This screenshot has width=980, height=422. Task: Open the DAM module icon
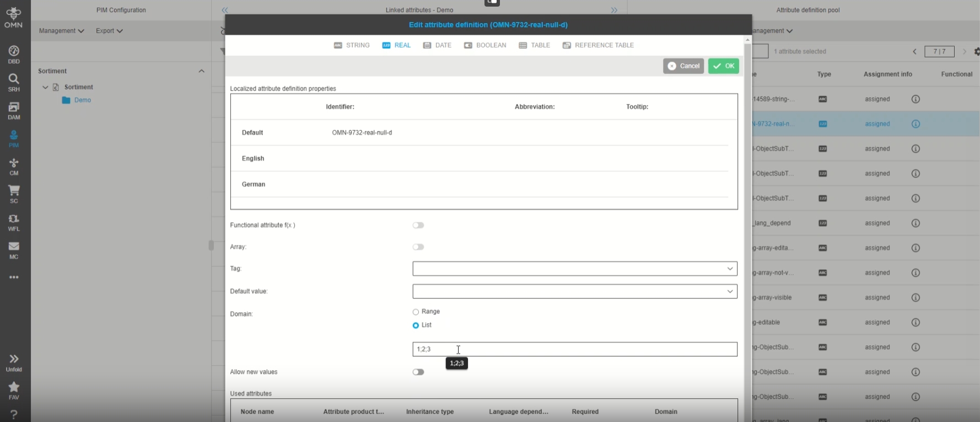[x=14, y=110]
